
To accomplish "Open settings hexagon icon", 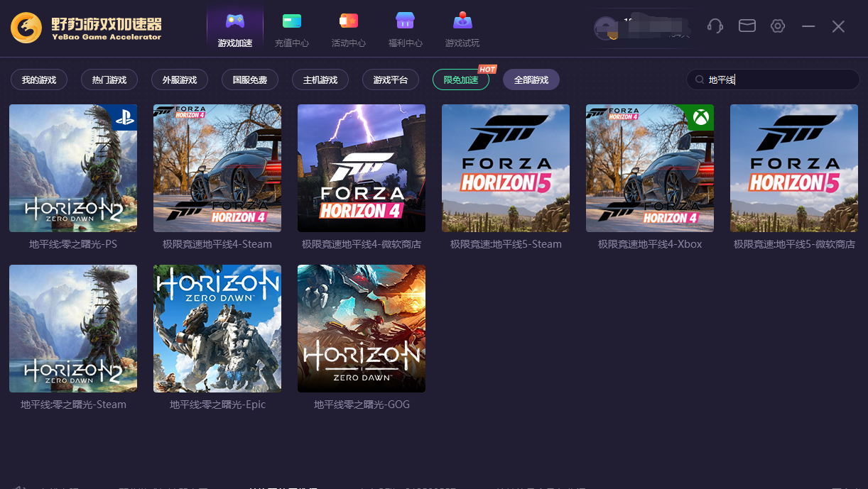I will click(778, 26).
